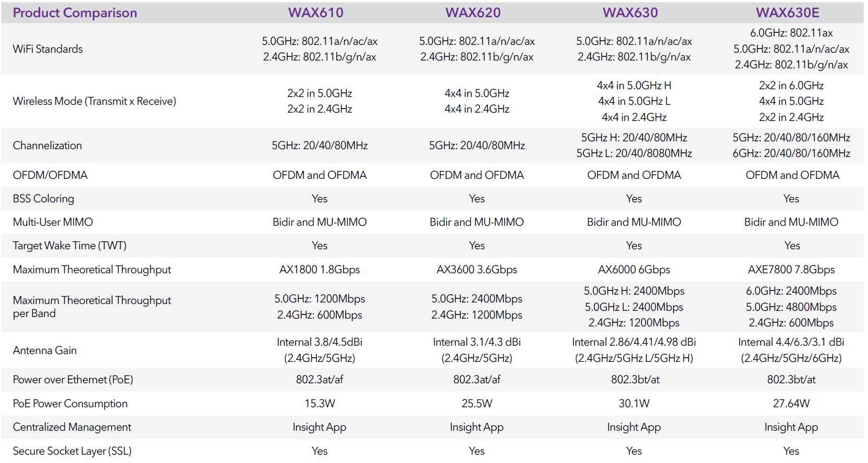Select the WAX610 column header
Viewport: 868px width, 463px height.
coord(316,13)
